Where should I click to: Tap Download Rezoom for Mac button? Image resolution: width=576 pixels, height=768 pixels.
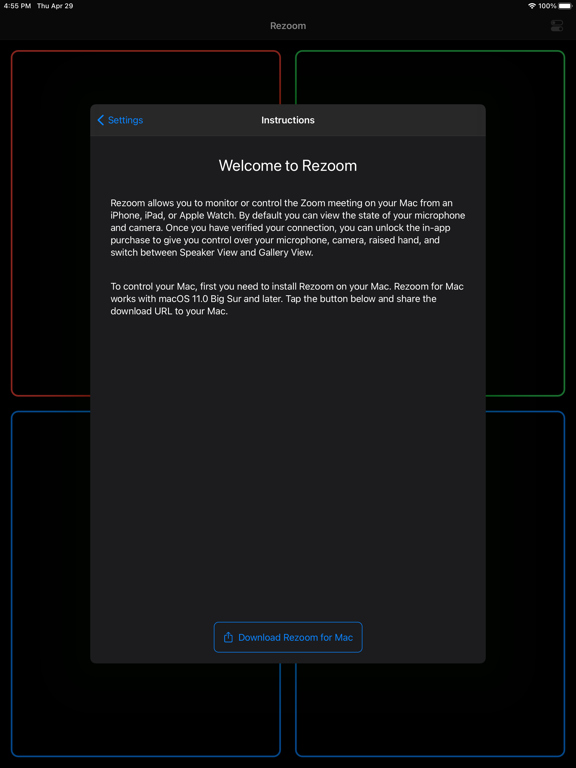[288, 637]
